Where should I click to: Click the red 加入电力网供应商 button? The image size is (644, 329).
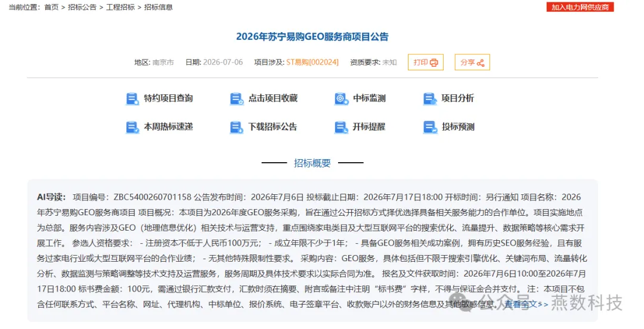(x=580, y=7)
